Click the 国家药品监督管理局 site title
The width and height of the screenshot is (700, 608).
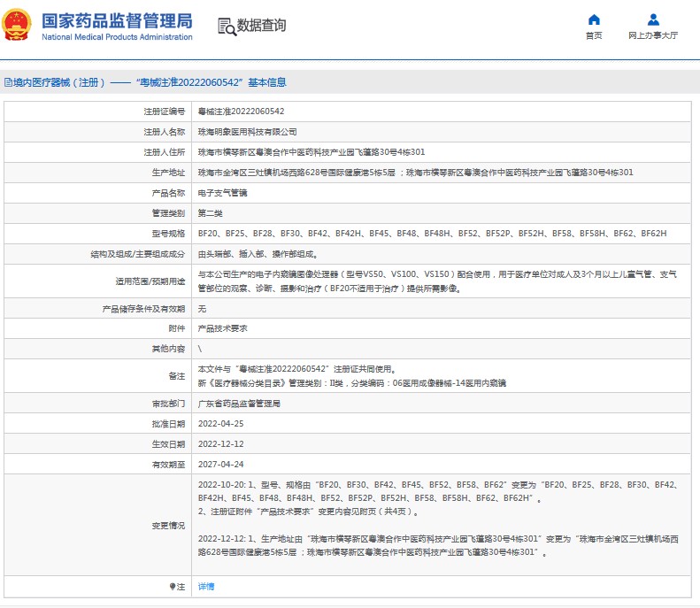click(115, 19)
